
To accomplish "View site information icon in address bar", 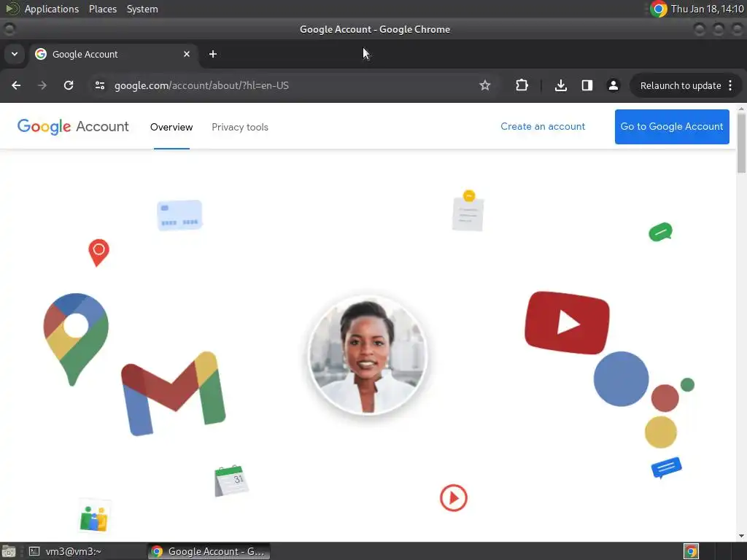I will click(99, 85).
